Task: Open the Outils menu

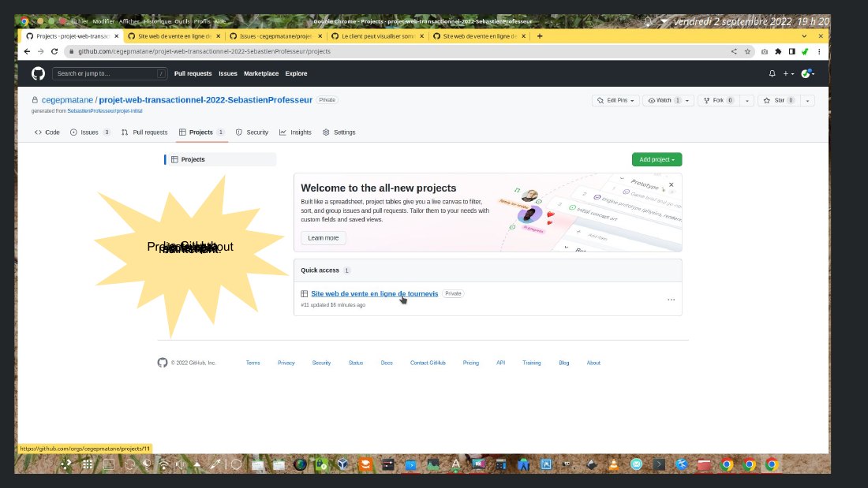Action: tap(182, 21)
